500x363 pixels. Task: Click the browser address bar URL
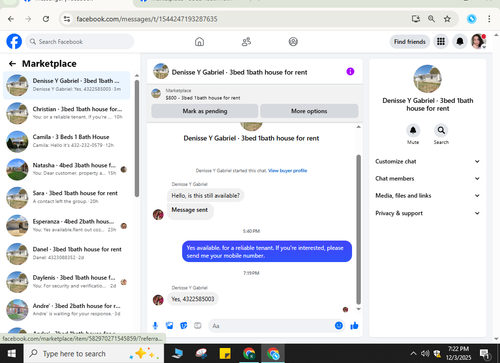click(x=147, y=19)
